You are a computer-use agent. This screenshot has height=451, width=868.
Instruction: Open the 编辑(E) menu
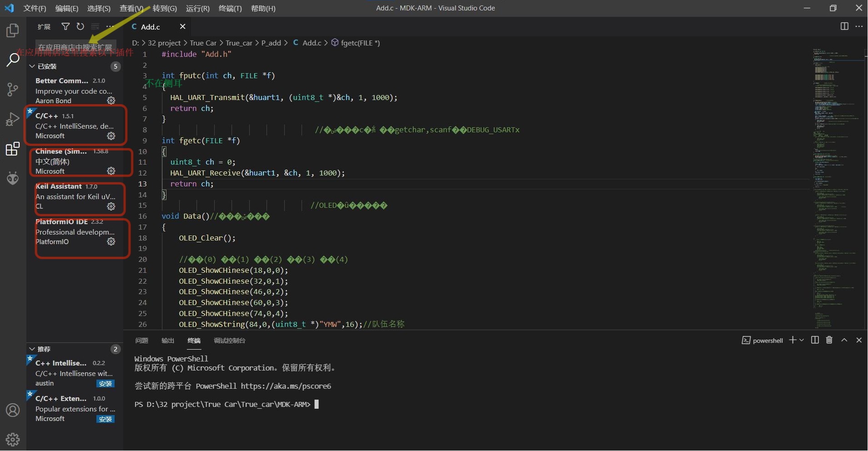click(67, 8)
